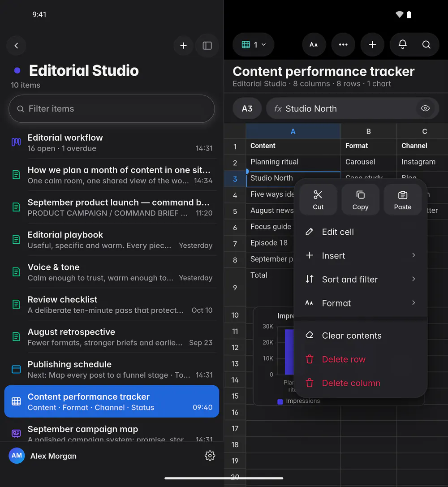Open the Publishing schedule calendar icon
The height and width of the screenshot is (487, 448).
point(16,369)
